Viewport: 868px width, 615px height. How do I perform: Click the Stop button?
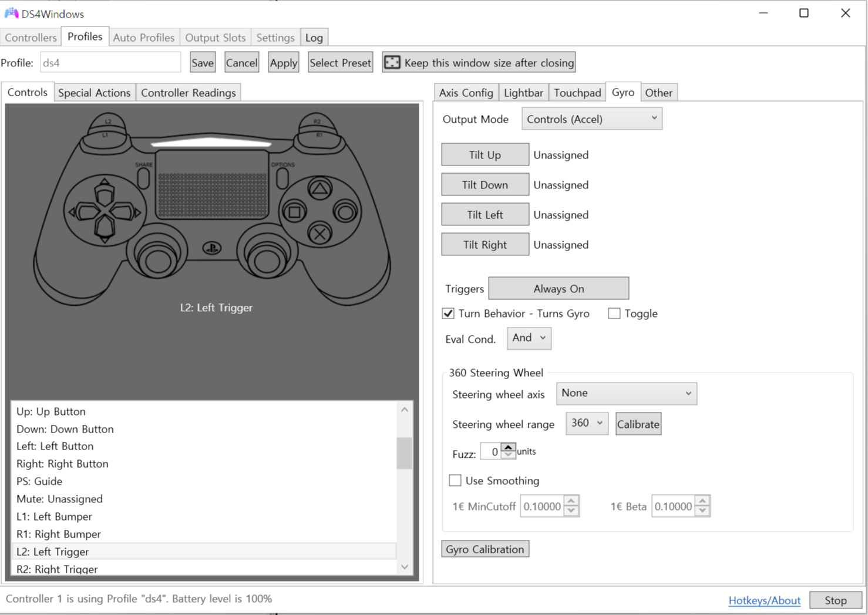[836, 600]
